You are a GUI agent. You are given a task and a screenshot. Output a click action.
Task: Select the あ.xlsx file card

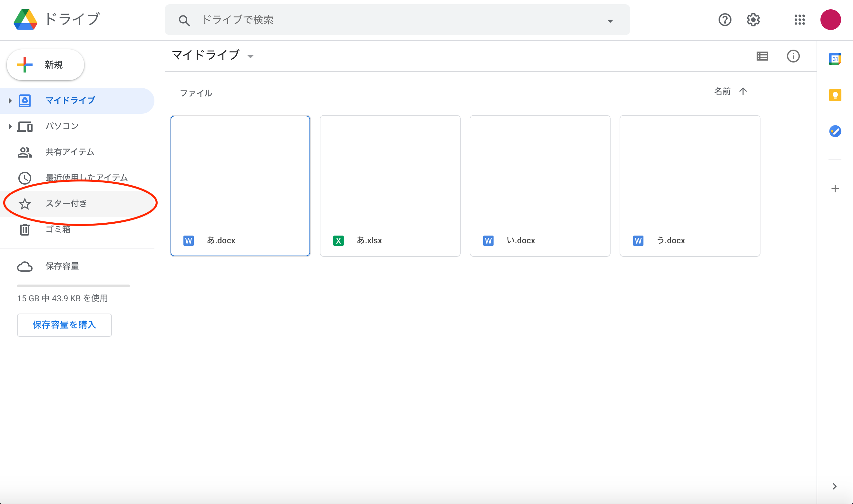tap(390, 186)
